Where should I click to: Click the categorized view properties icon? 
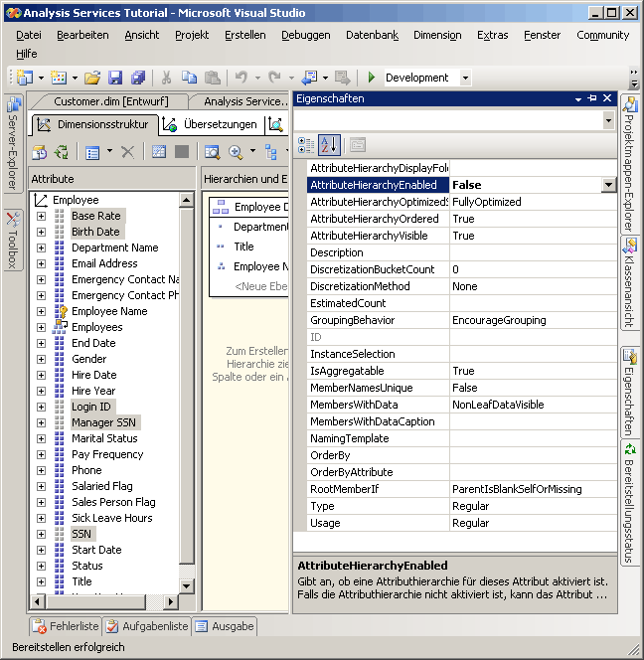click(x=307, y=145)
